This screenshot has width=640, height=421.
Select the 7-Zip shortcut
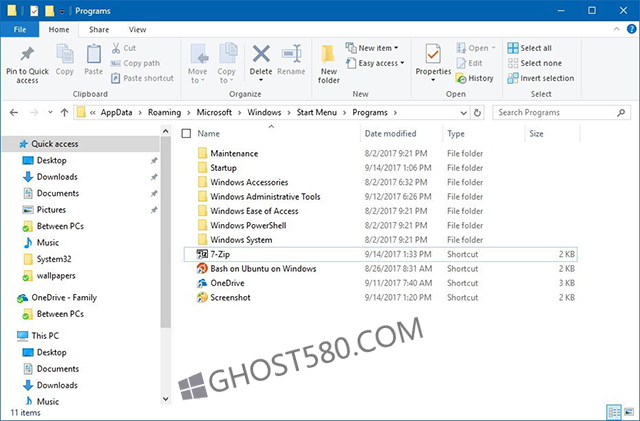tap(380, 254)
